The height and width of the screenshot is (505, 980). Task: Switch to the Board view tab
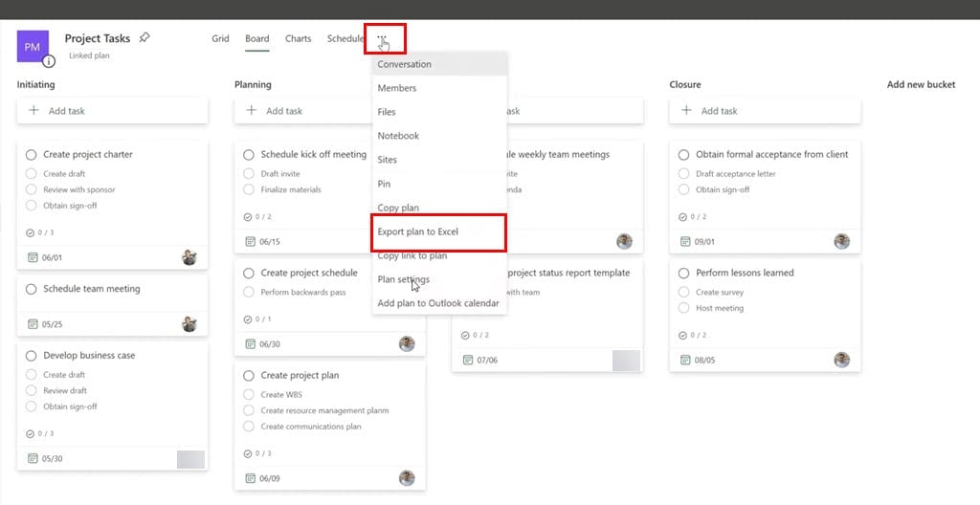256,38
